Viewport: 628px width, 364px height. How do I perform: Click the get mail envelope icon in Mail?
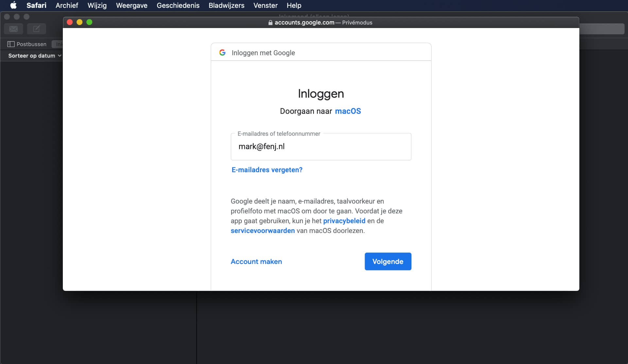point(13,29)
